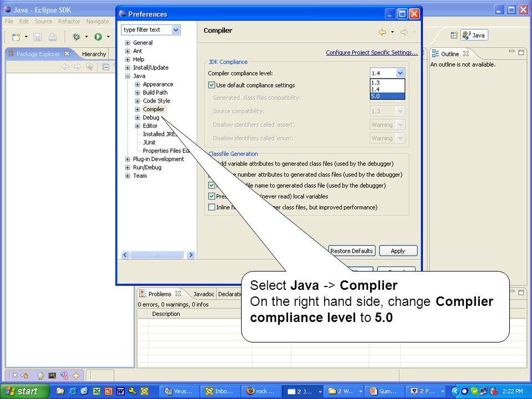Click right arrow of tree horizontal scrollbar
Screen dimensions: 532x399
[191, 255]
